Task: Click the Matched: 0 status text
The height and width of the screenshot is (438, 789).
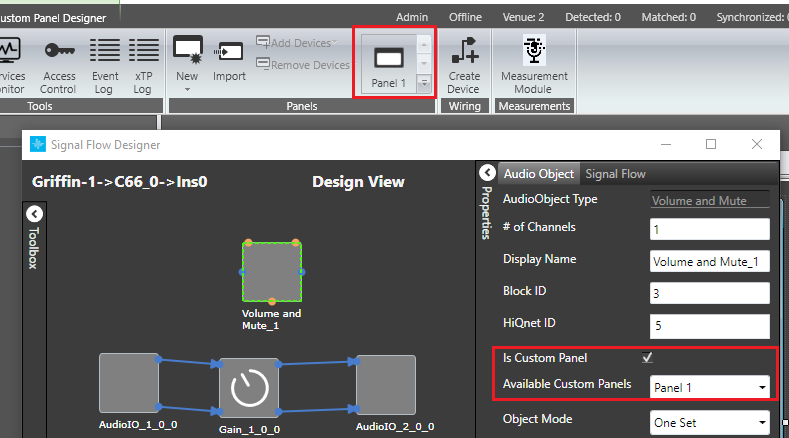Action: 668,17
